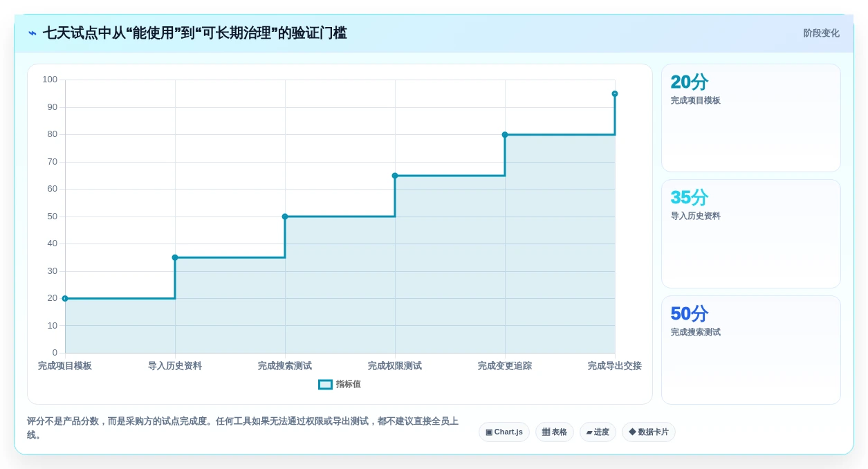Click the 阶段变化 label in header
This screenshot has width=868, height=469.
[x=821, y=33]
